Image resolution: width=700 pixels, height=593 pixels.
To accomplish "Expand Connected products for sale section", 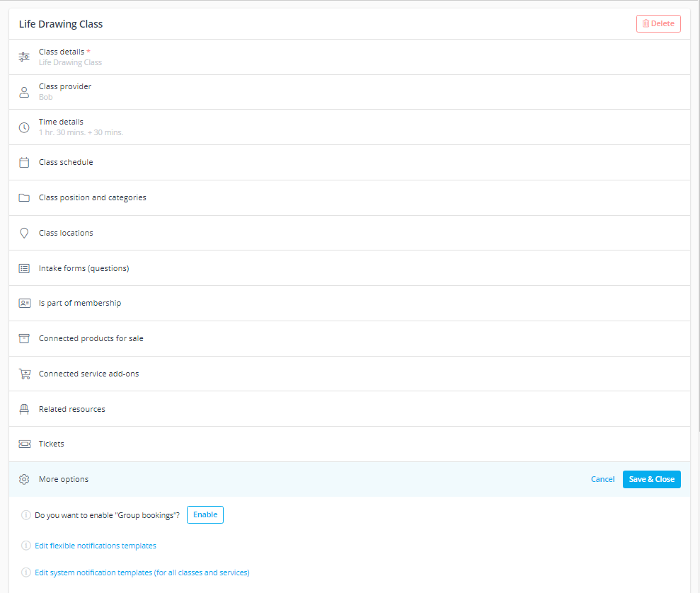I will 91,338.
